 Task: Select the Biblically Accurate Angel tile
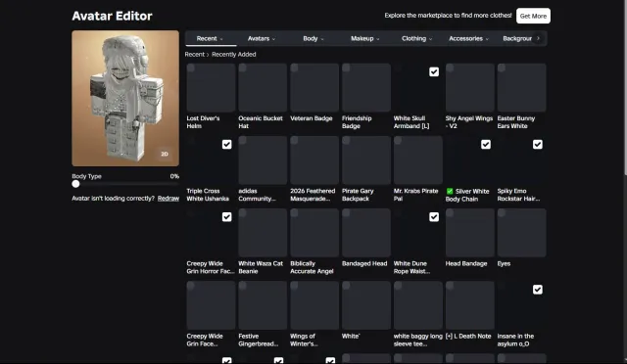(x=314, y=233)
